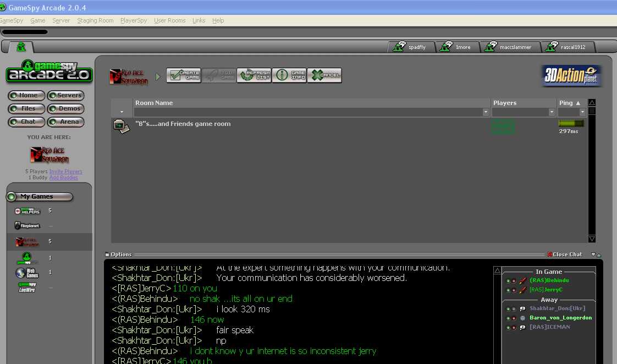This screenshot has height=364, width=617.
Task: Click the Cancel toolbar button
Action: coord(324,75)
